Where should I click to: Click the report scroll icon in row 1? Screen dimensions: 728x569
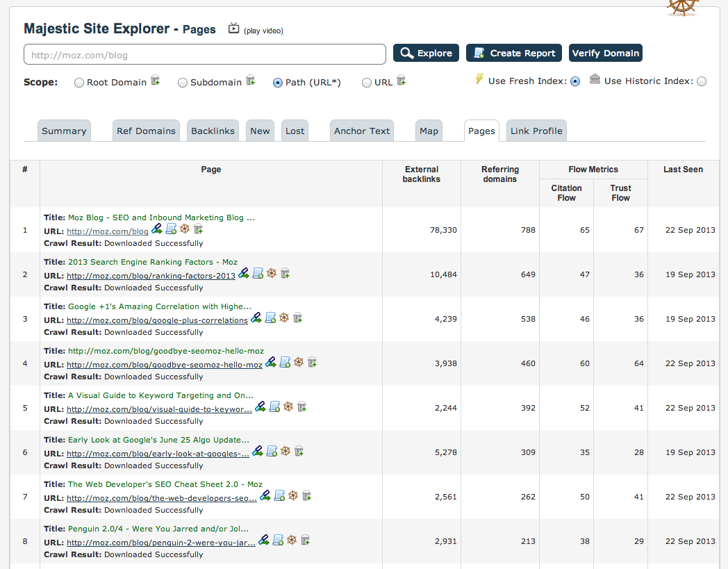click(x=172, y=229)
